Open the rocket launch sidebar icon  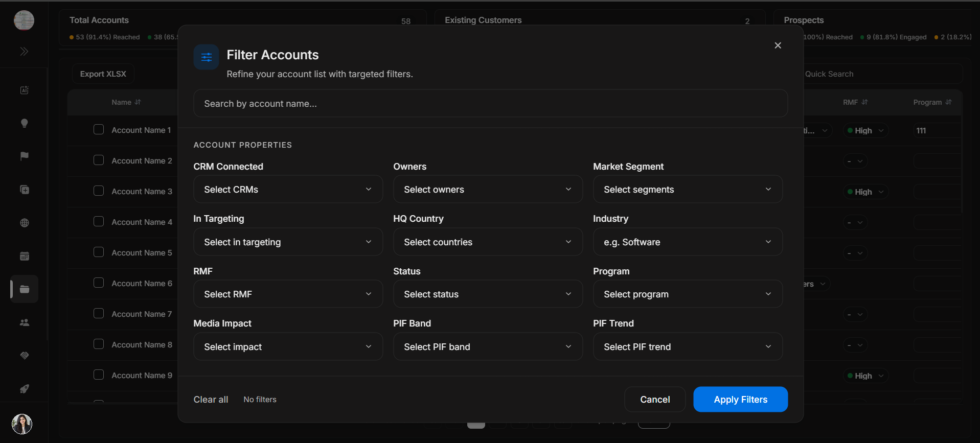(24, 389)
